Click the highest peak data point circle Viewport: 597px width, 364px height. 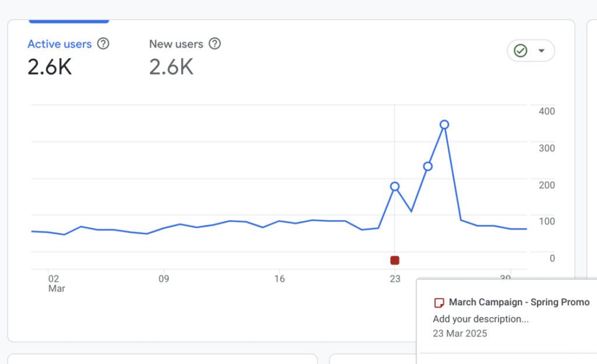pyautogui.click(x=444, y=125)
